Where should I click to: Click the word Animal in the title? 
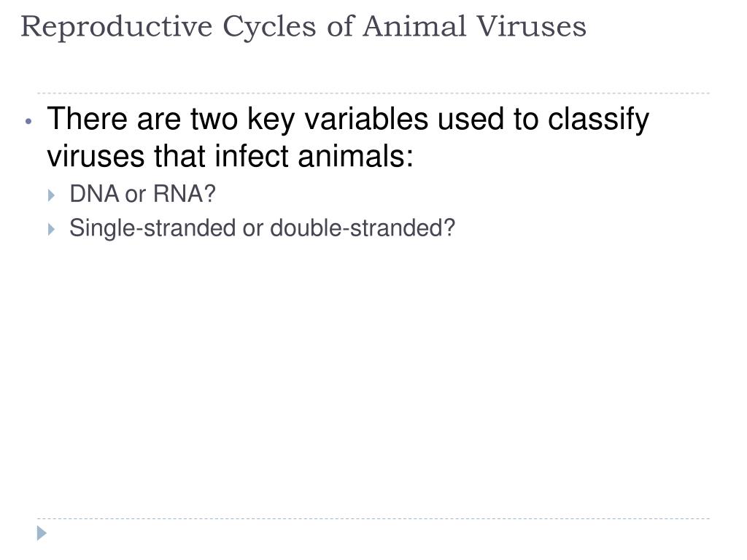click(414, 26)
